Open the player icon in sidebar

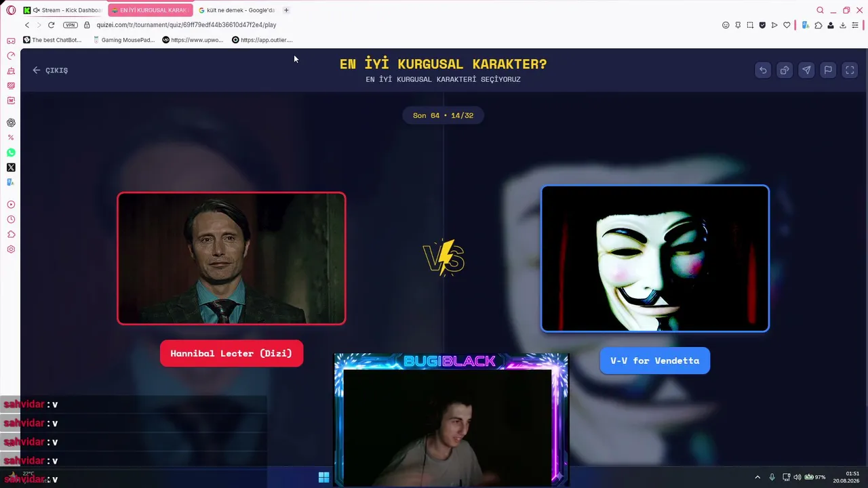pos(11,205)
